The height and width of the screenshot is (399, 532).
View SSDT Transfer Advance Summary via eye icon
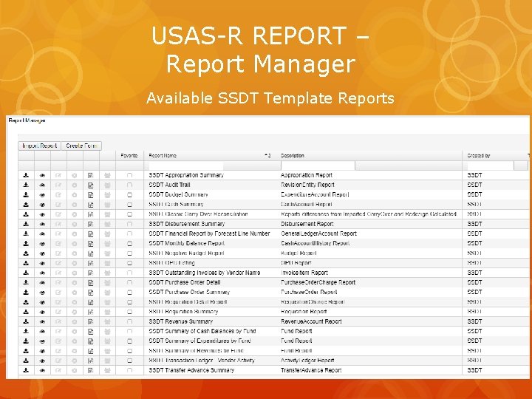42,371
